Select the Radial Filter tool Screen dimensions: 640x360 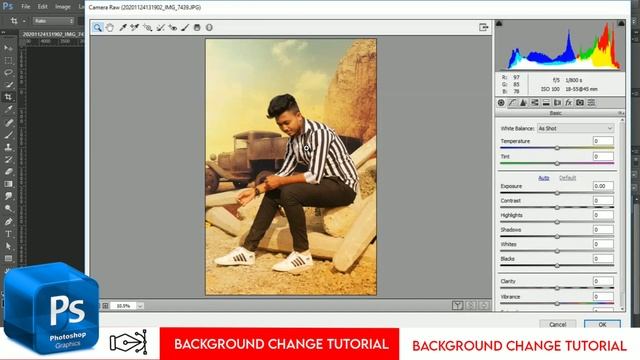pyautogui.click(x=209, y=27)
